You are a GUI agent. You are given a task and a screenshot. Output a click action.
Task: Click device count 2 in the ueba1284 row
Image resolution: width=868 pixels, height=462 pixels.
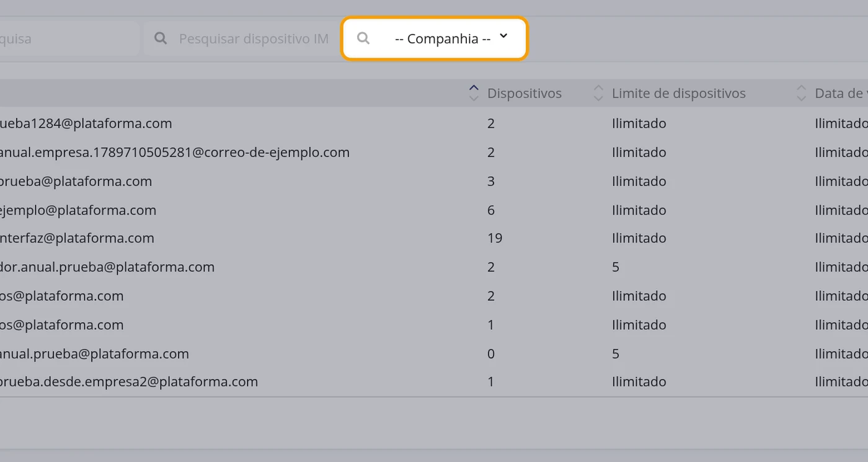click(491, 123)
